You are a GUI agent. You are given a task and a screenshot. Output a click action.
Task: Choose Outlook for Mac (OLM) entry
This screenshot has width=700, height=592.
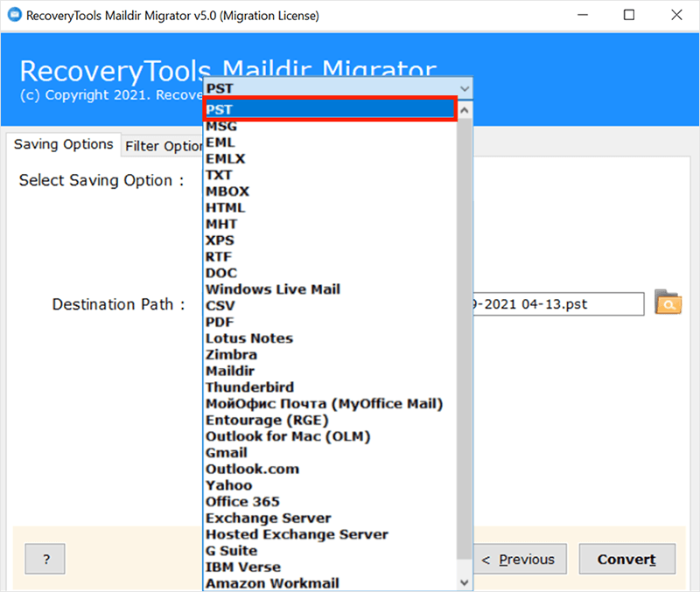point(288,436)
